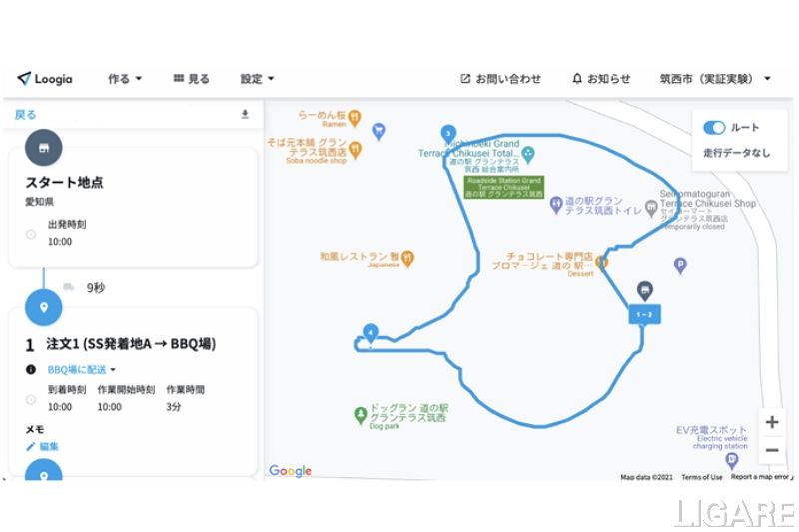
Task: Open the 設定 dropdown menu
Action: pos(257,79)
